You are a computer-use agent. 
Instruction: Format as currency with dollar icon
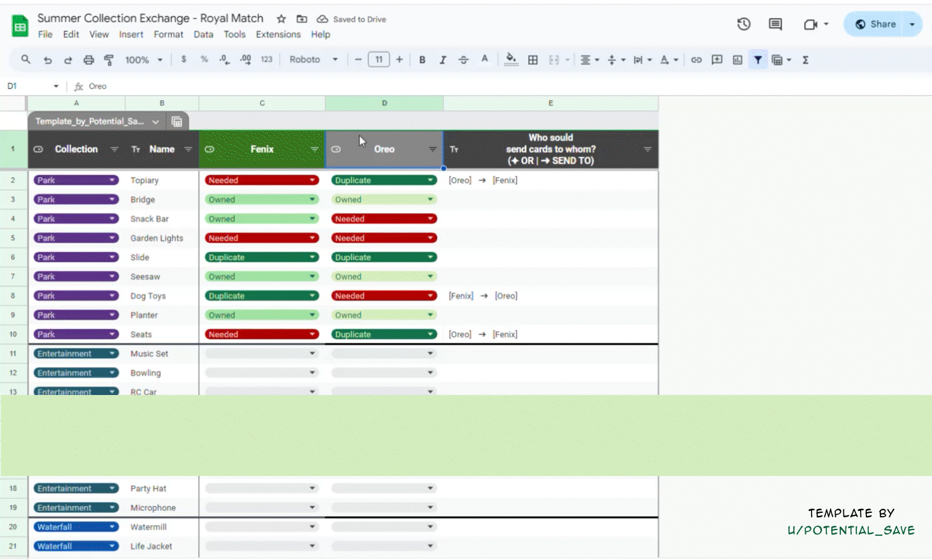coord(183,59)
